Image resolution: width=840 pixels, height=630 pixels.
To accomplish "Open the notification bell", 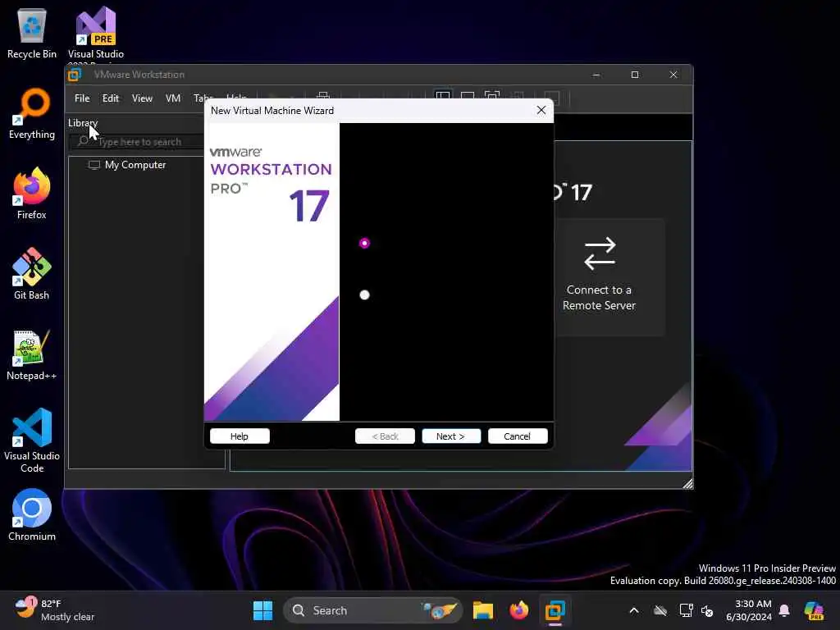I will point(784,610).
